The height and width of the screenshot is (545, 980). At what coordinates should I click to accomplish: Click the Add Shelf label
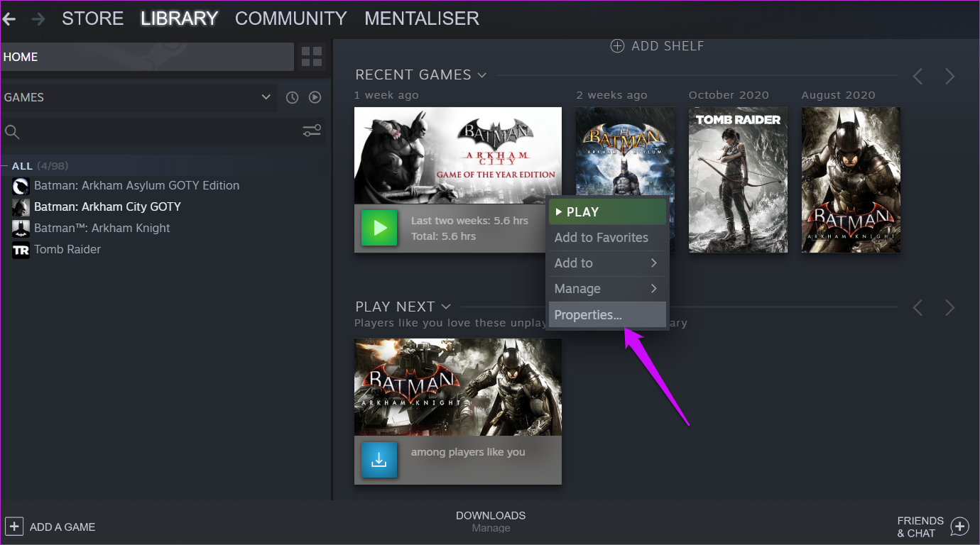coord(668,46)
